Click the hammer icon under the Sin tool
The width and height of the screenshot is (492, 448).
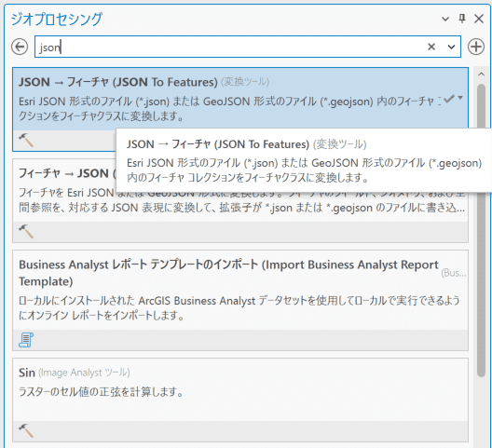[x=26, y=430]
